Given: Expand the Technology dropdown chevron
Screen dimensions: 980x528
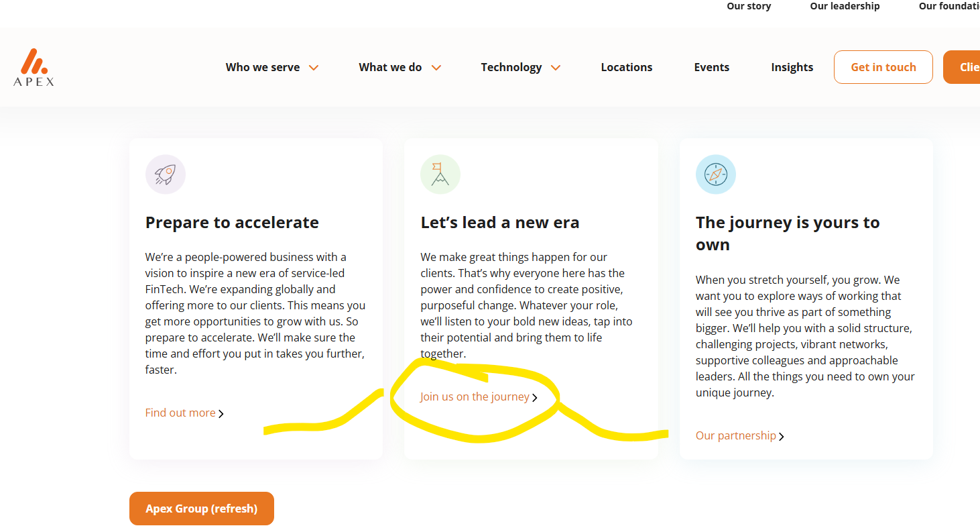Looking at the screenshot, I should coord(556,68).
